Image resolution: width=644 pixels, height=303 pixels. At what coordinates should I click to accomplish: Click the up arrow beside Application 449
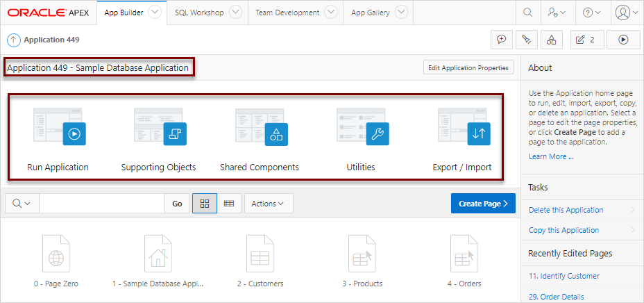click(x=14, y=40)
